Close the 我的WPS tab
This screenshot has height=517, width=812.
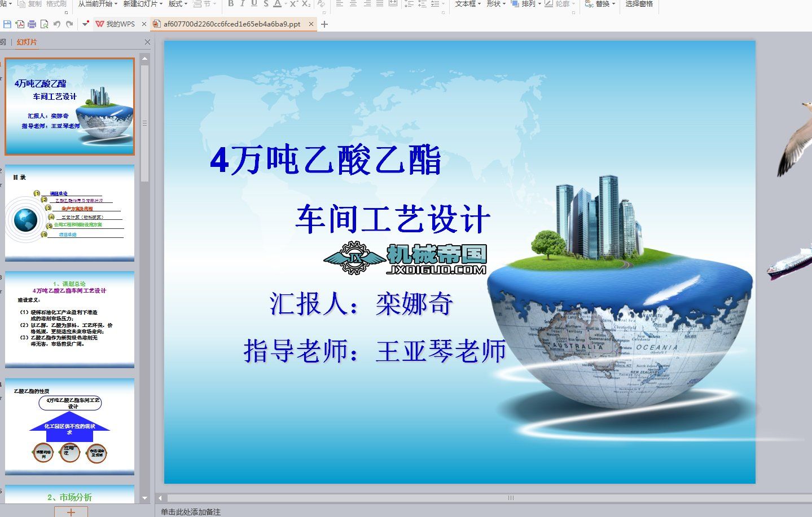coord(144,24)
